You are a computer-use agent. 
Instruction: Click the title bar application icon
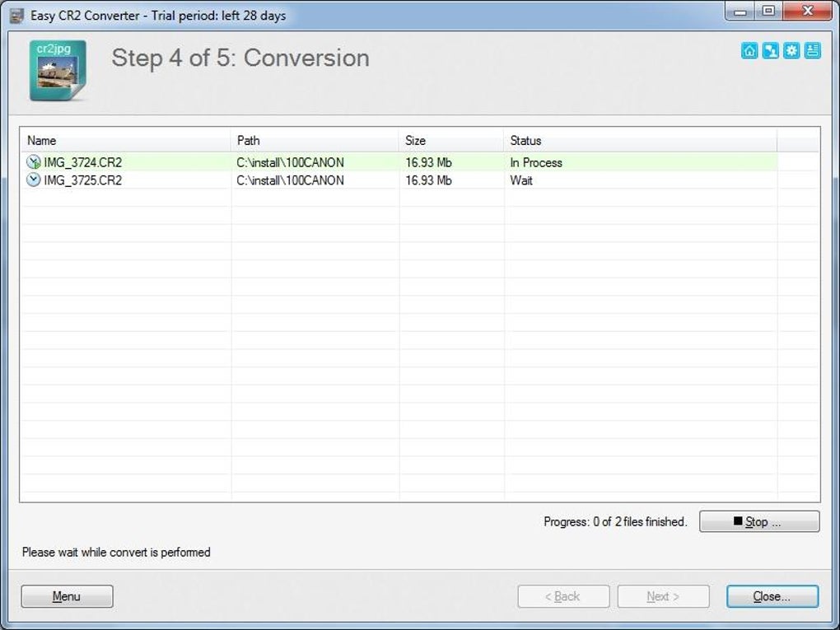click(x=16, y=16)
